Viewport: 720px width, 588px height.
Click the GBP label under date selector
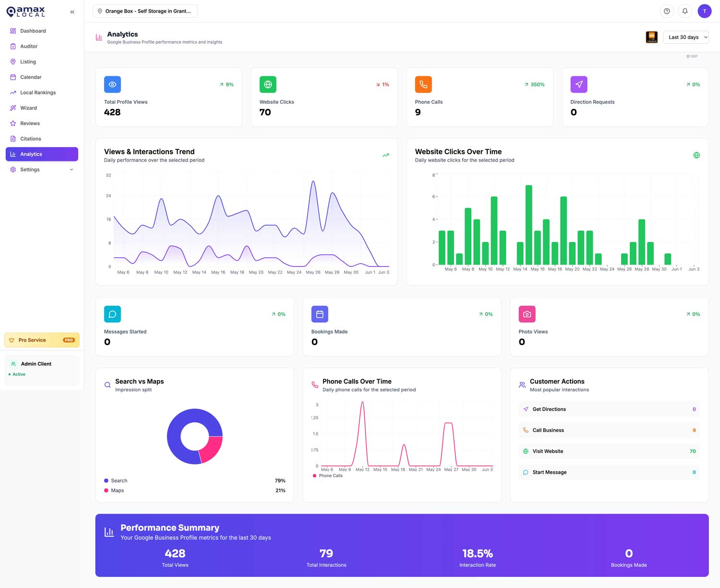pos(692,56)
